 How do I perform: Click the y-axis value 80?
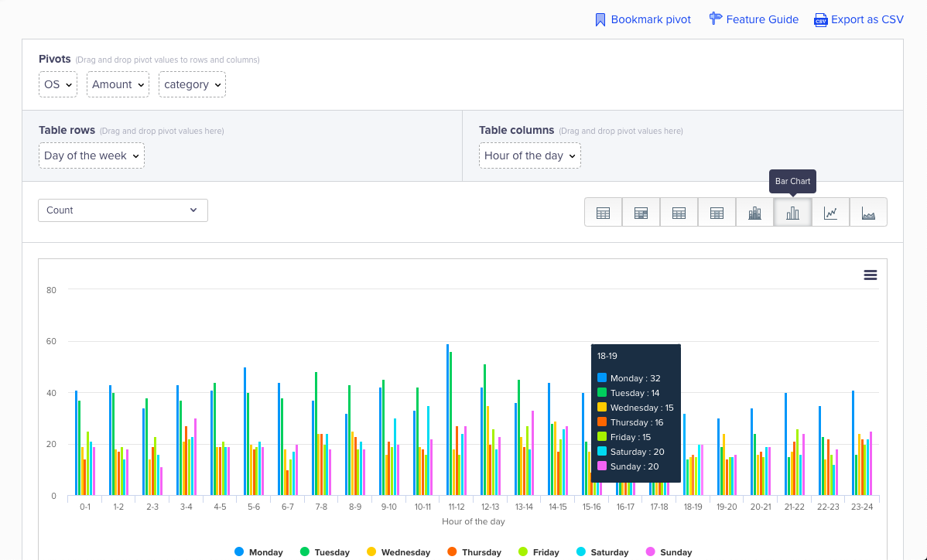click(x=51, y=290)
